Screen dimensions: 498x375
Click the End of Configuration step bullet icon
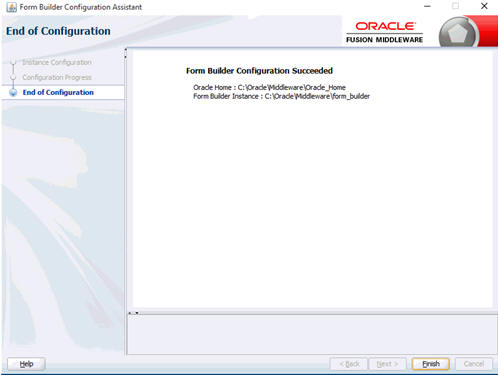[x=13, y=92]
